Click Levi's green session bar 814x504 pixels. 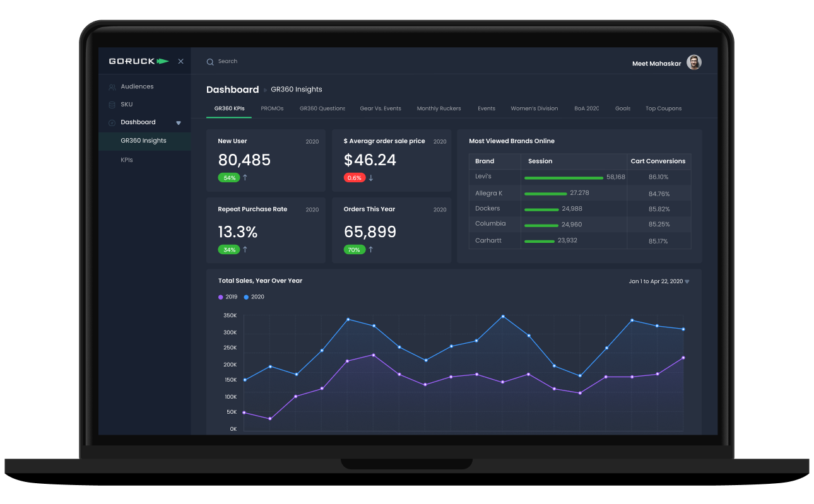coord(563,178)
